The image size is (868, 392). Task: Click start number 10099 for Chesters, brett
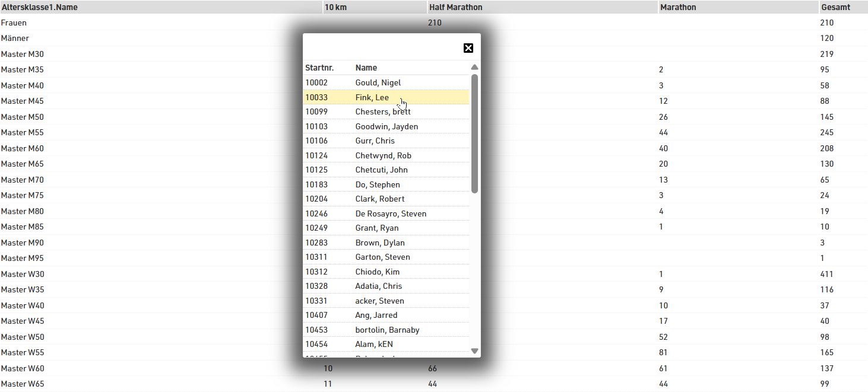(316, 111)
